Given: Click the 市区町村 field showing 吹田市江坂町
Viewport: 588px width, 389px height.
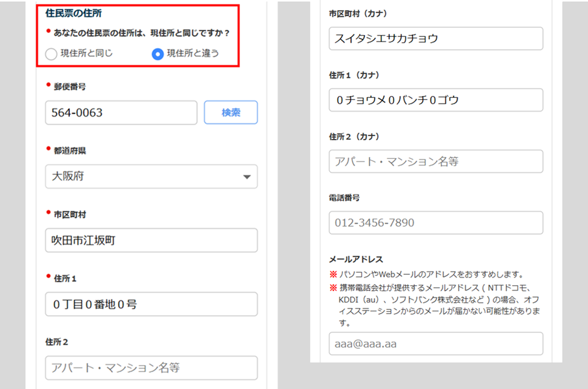Looking at the screenshot, I should (x=151, y=240).
